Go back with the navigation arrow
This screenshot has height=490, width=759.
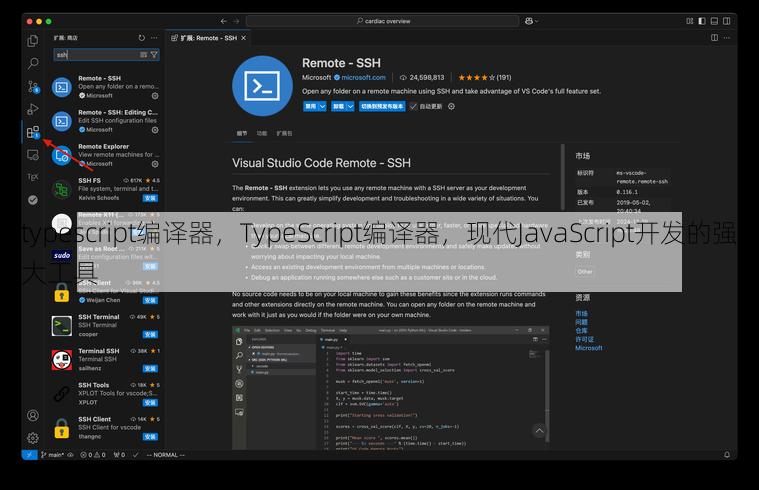[x=224, y=21]
